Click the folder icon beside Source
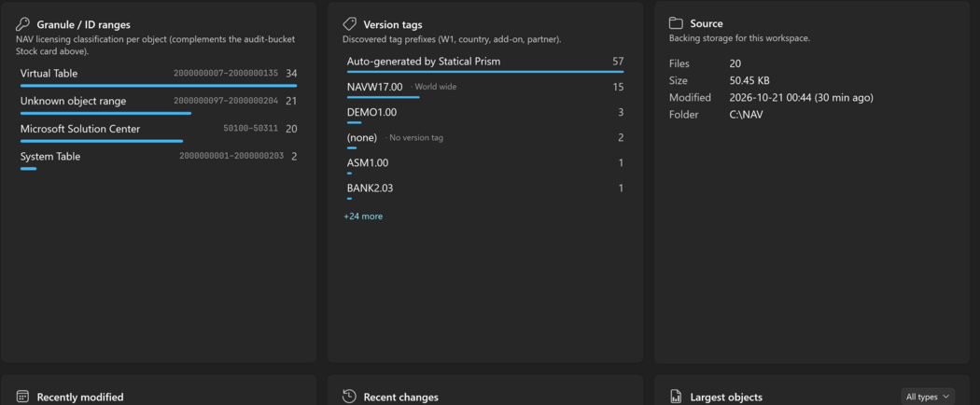This screenshot has width=980, height=405. point(676,23)
